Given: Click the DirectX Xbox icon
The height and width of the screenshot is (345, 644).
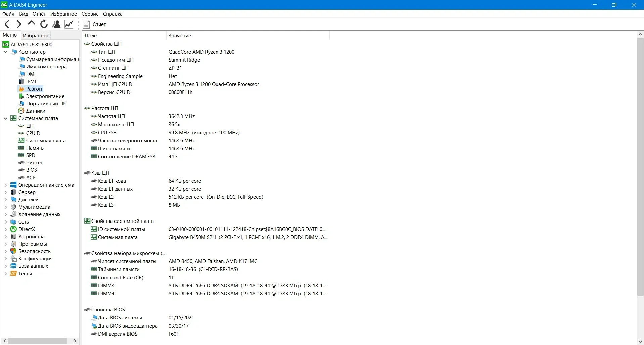Looking at the screenshot, I should click(13, 229).
